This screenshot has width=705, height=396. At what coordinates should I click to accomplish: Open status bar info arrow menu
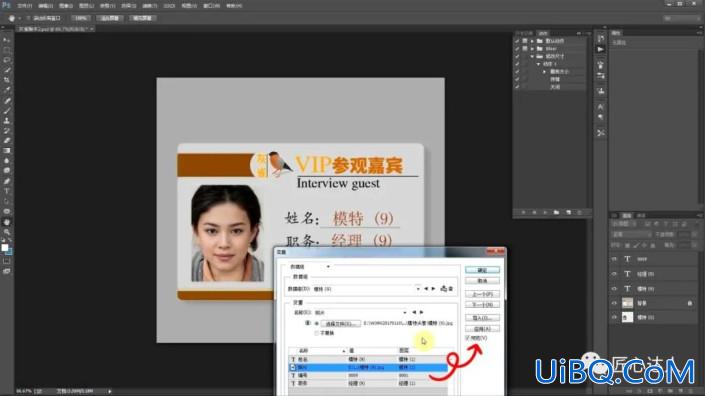(110, 391)
